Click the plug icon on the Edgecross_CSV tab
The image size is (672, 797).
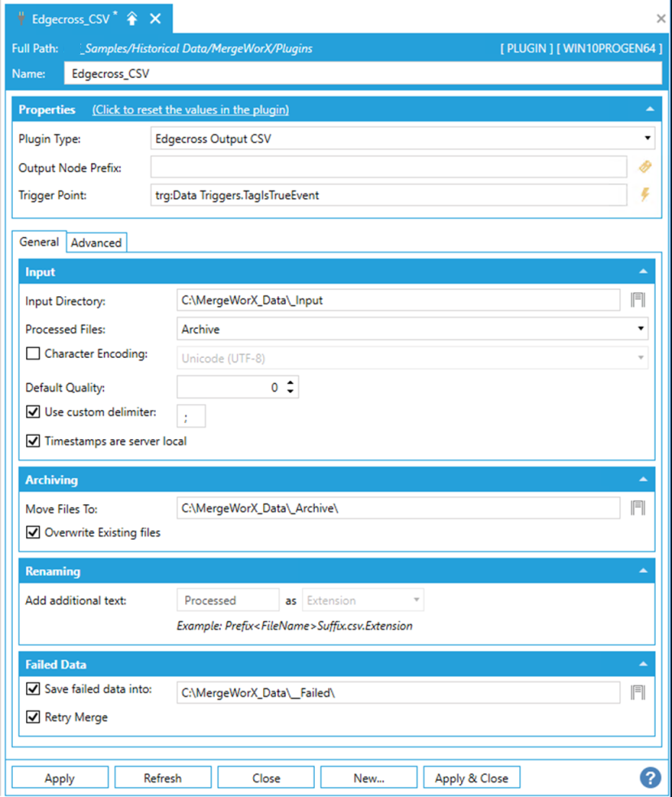21,19
